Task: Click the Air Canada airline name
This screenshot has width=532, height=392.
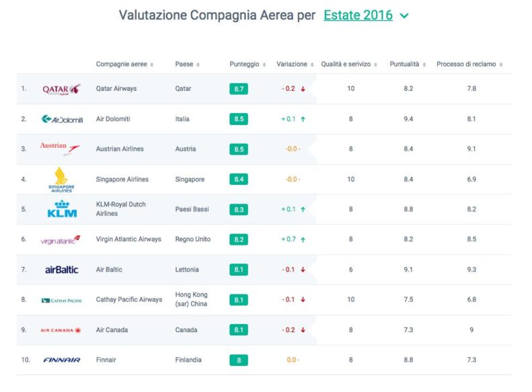Action: click(x=112, y=330)
